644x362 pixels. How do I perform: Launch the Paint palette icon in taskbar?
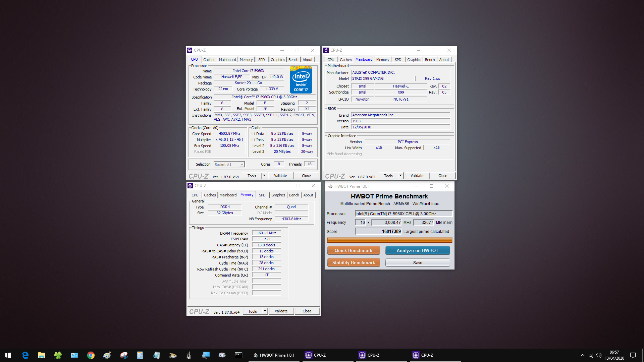(x=107, y=355)
